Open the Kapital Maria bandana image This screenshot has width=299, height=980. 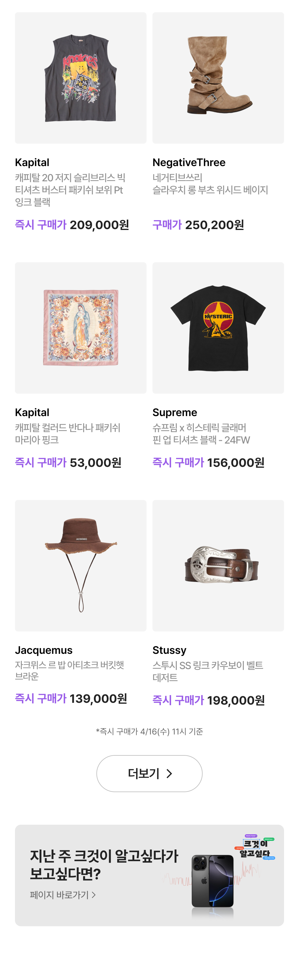80,328
